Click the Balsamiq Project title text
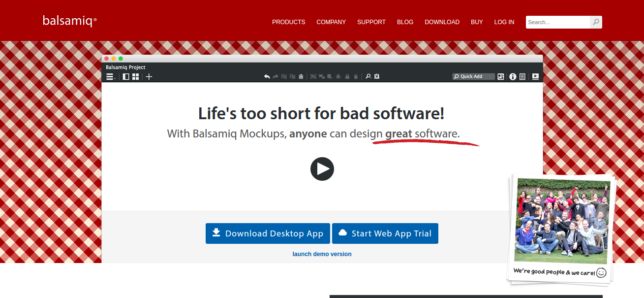 point(125,67)
